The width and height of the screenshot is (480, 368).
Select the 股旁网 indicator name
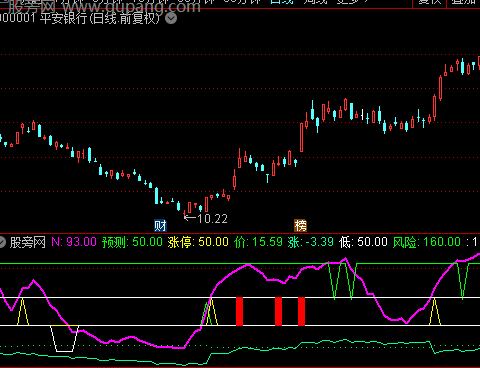pos(28,242)
